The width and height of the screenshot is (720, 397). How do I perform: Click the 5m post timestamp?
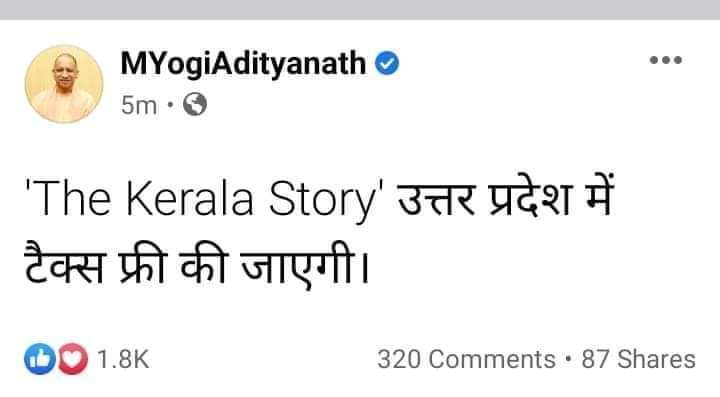(x=139, y=106)
